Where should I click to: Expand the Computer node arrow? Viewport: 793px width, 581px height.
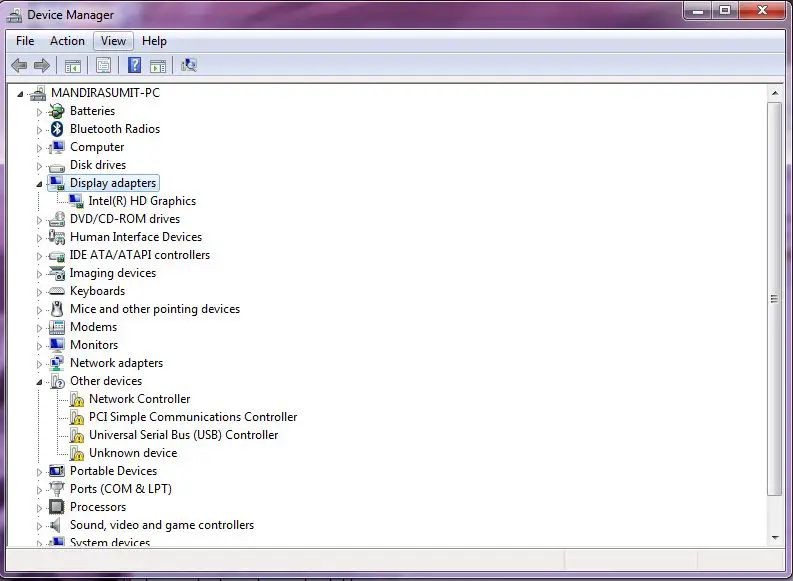pos(39,148)
